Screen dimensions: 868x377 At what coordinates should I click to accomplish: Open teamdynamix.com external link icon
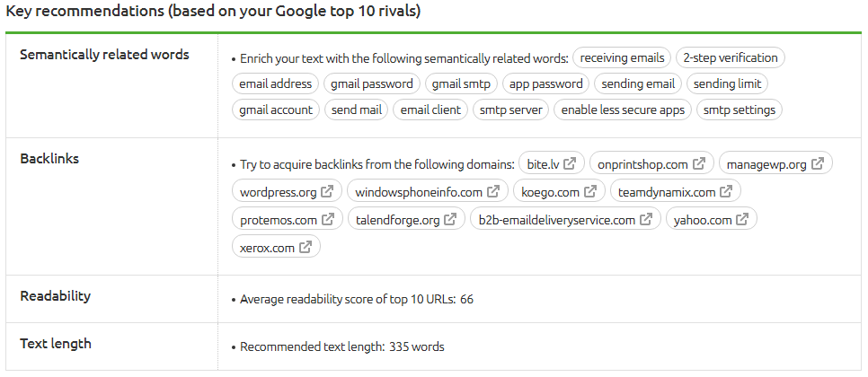[x=726, y=191]
